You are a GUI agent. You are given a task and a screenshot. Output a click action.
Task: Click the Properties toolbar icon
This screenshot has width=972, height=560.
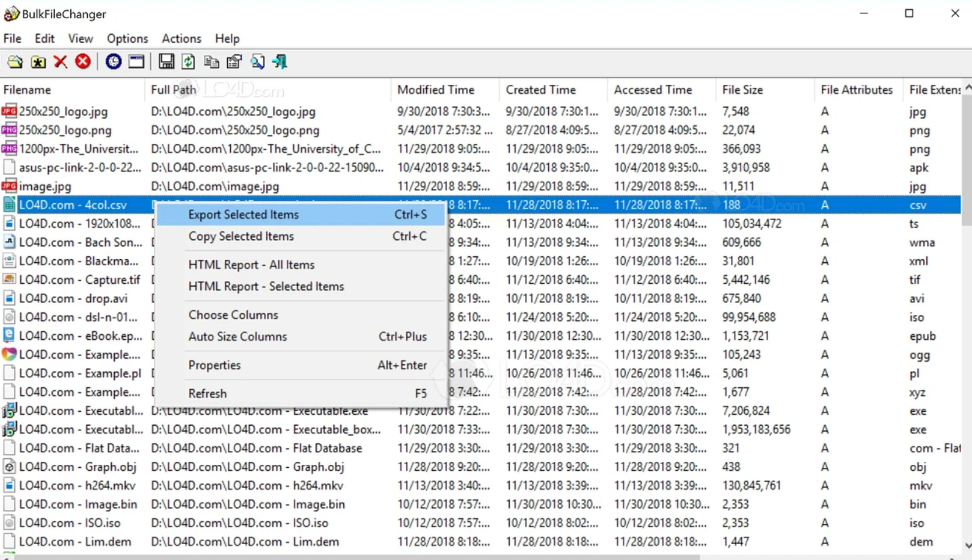coord(234,62)
